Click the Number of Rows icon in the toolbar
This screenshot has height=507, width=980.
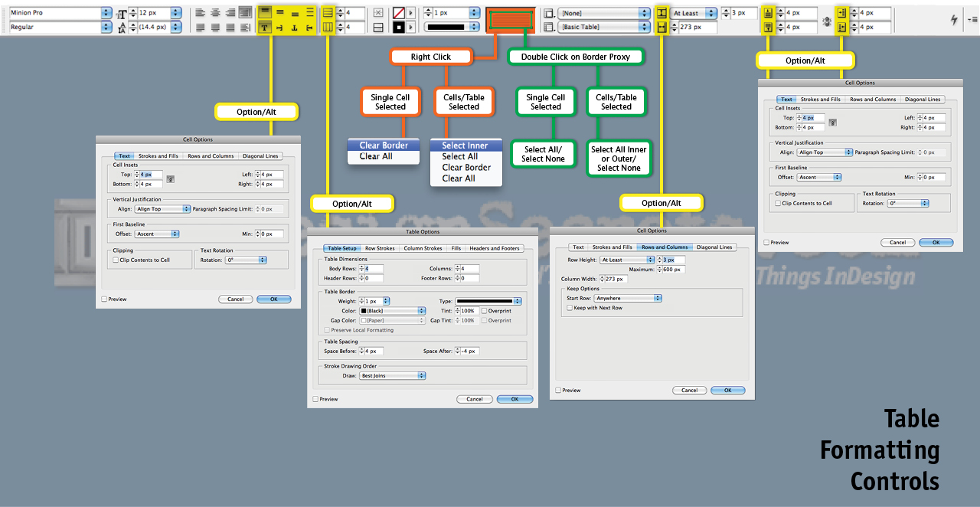click(328, 13)
